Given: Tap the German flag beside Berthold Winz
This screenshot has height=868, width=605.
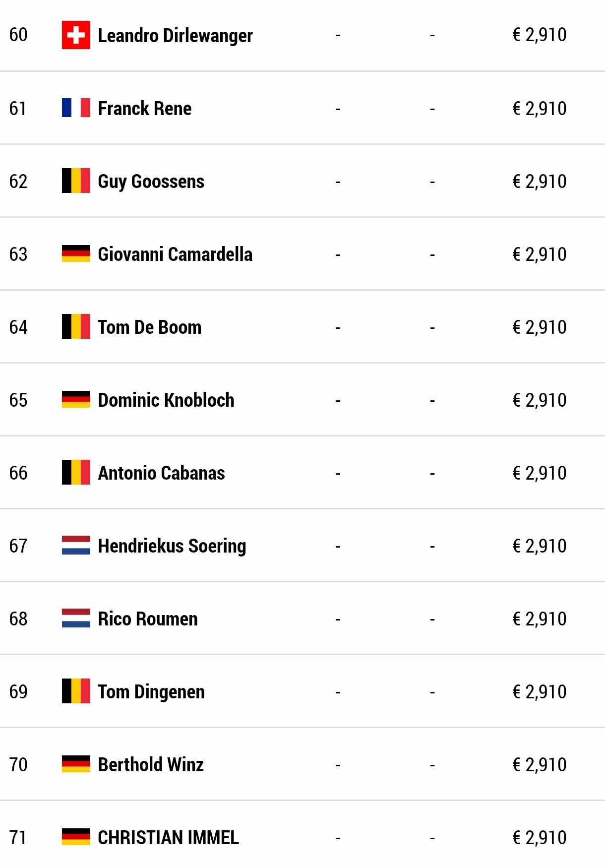Looking at the screenshot, I should (x=76, y=764).
